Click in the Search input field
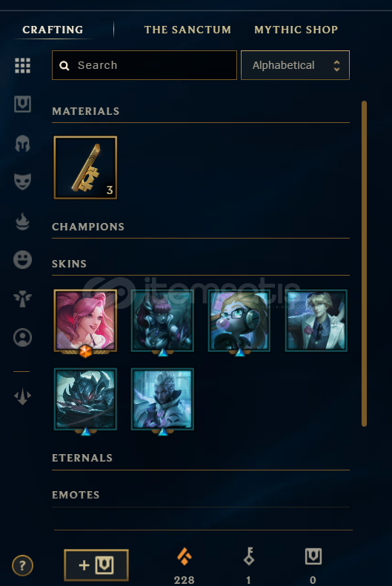Screen dimensions: 392x586 point(144,65)
